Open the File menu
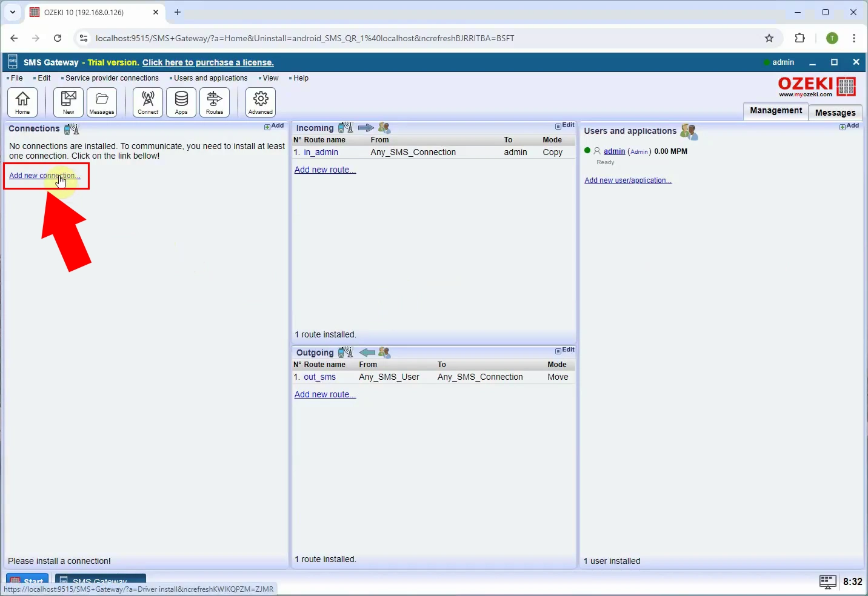Image resolution: width=868 pixels, height=596 pixels. coord(15,78)
